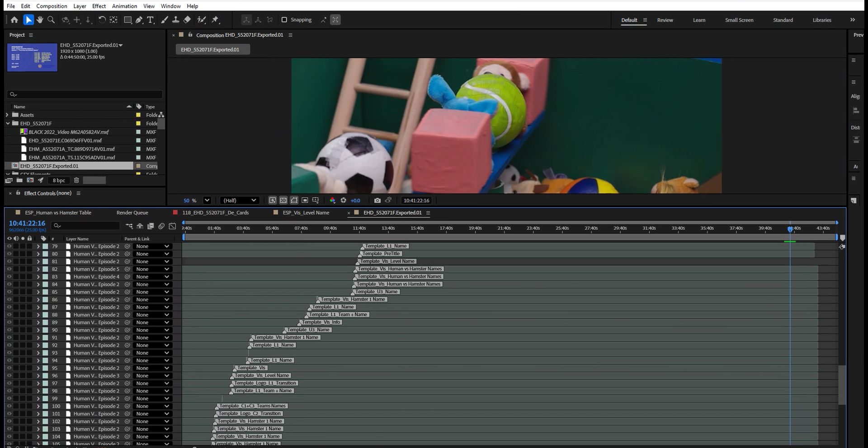The height and width of the screenshot is (448, 868).
Task: Select the Selection arrow tool
Action: 28,20
